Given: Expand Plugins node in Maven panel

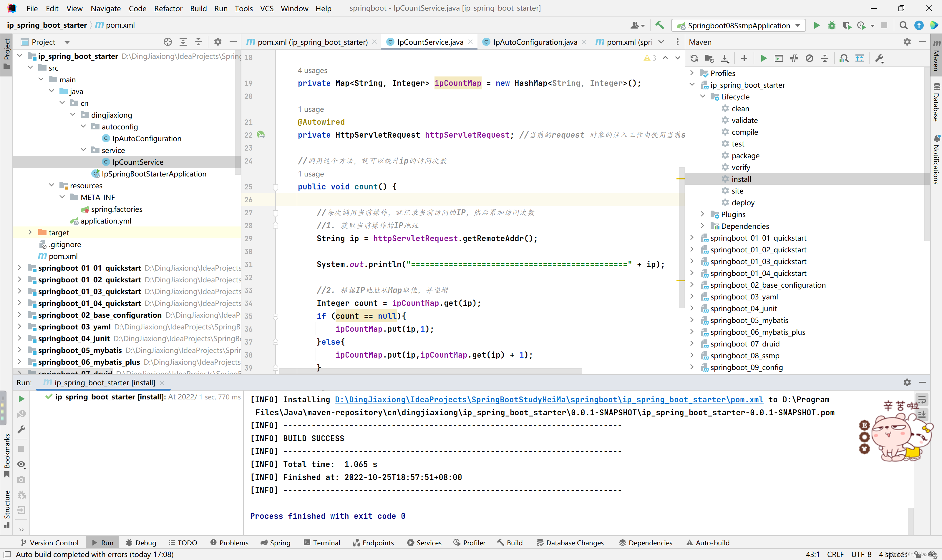Looking at the screenshot, I should 702,214.
